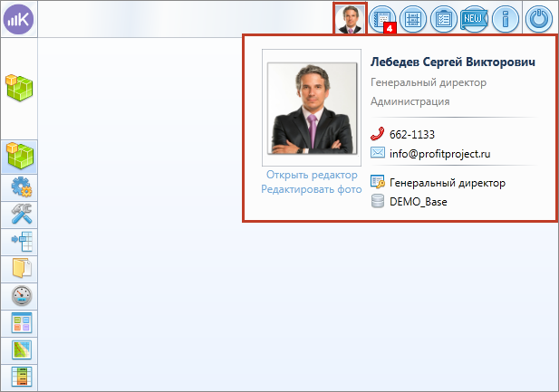Screen dimensions: 559x392
Task: Click the colored tiles window sidebar icon
Action: pos(22,323)
